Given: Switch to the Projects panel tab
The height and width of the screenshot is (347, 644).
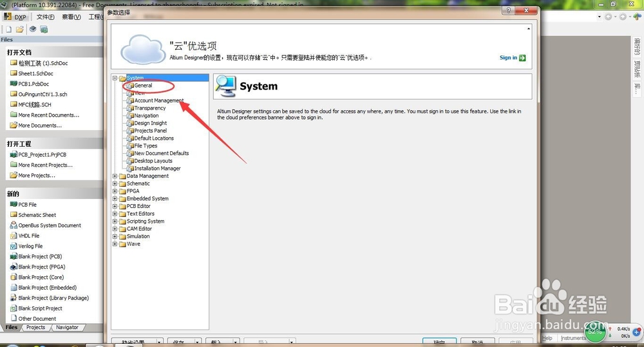Looking at the screenshot, I should (35, 327).
